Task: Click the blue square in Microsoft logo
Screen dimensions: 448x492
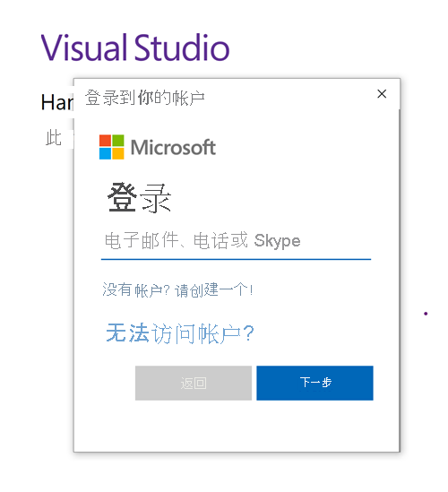Action: (105, 153)
